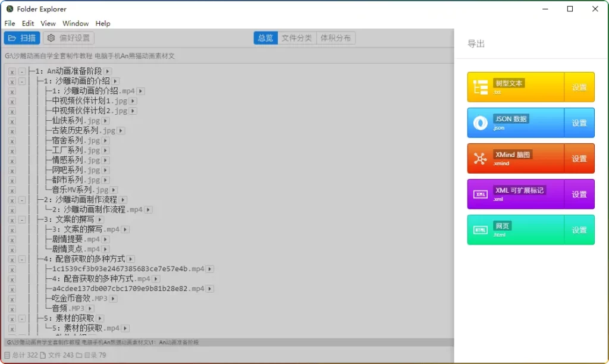The height and width of the screenshot is (364, 609).
Task: Click the 网页 HTML export icon
Action: point(480,230)
